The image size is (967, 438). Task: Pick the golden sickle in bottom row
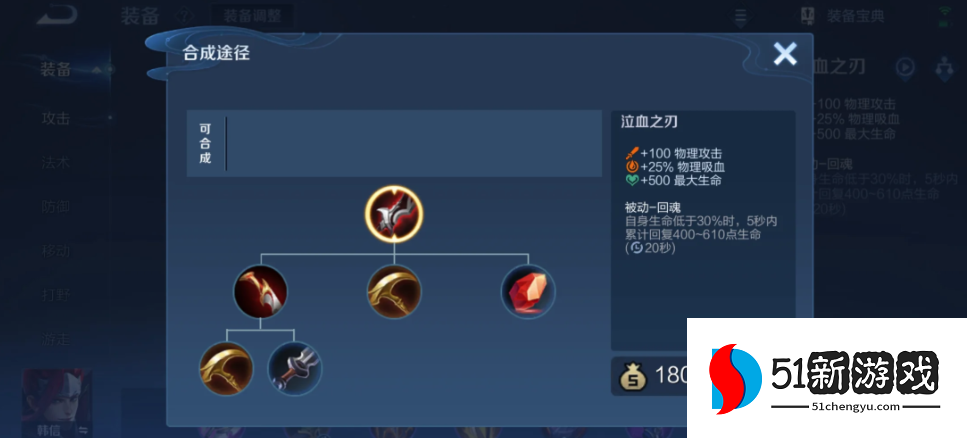226,369
